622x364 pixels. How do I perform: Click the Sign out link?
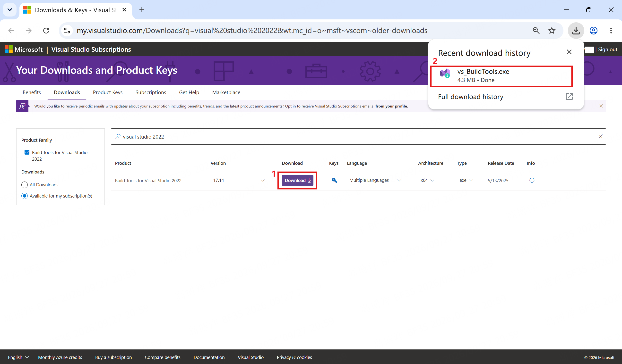tap(607, 50)
